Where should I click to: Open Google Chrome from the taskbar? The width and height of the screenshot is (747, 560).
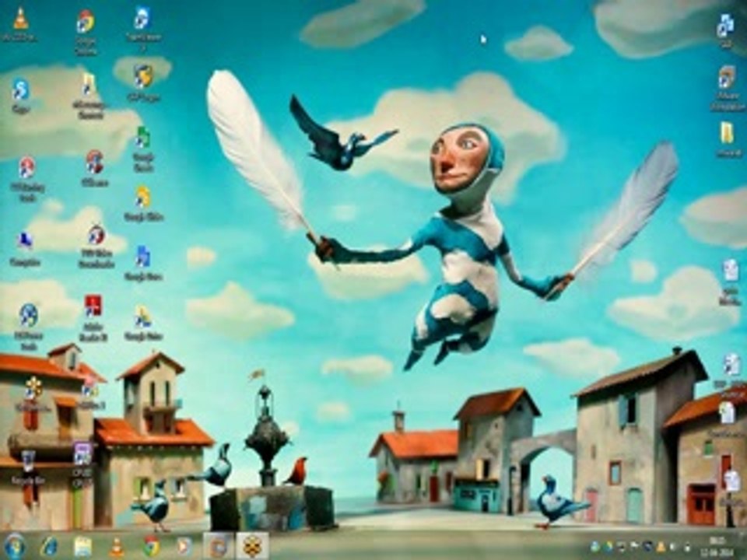pyautogui.click(x=151, y=547)
